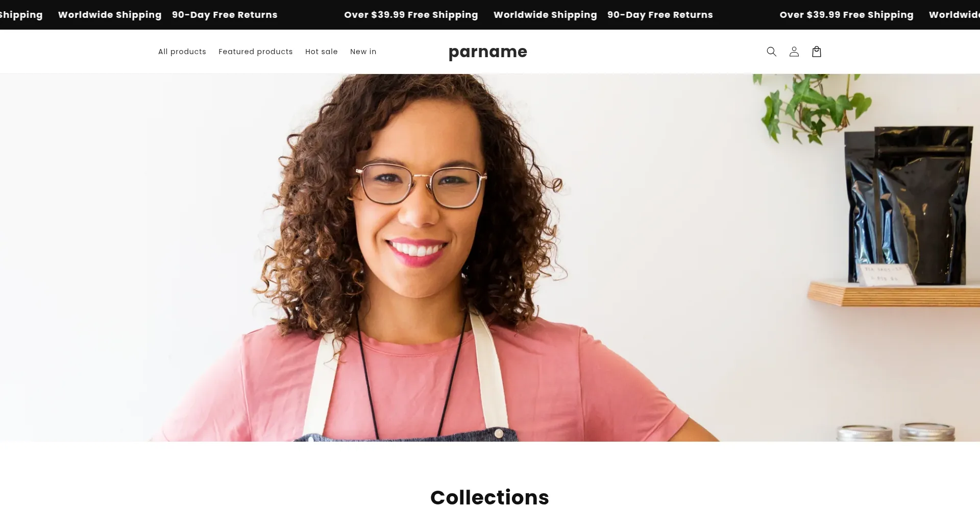Click center 'Over $39.99 Free Shipping' announcement
980x507 pixels.
coord(411,15)
